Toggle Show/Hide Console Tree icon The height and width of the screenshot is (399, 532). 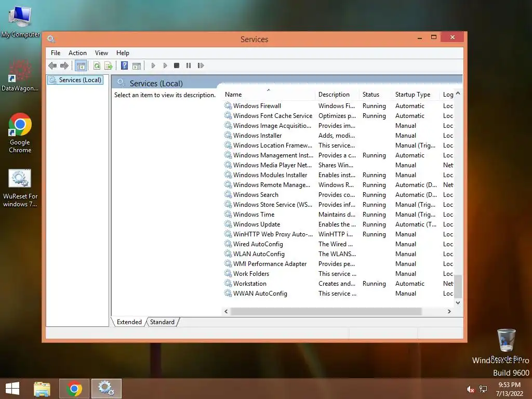pos(81,65)
